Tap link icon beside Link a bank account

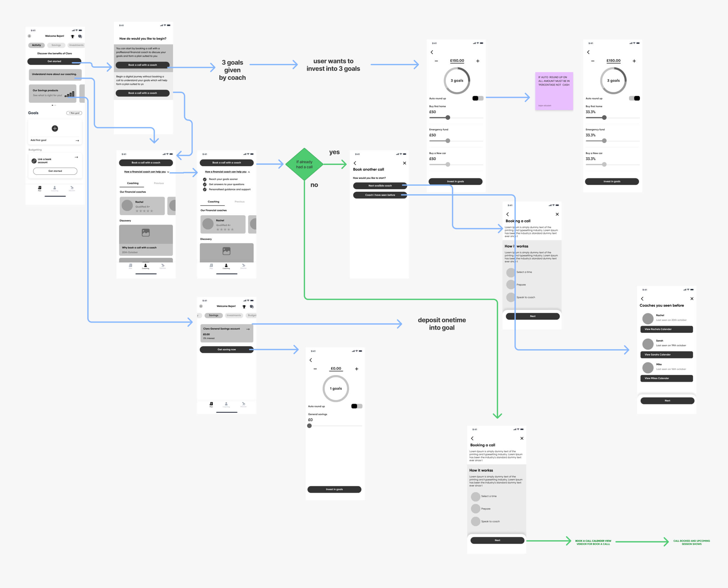pyautogui.click(x=34, y=161)
